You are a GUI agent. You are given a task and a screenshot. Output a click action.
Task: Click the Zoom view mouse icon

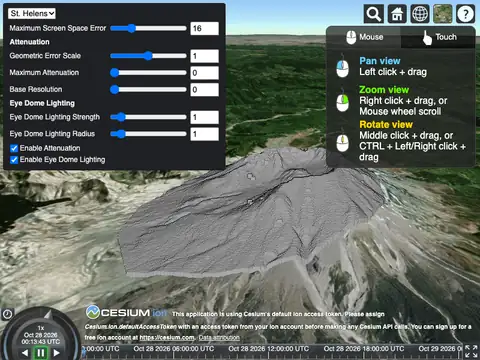pyautogui.click(x=342, y=101)
